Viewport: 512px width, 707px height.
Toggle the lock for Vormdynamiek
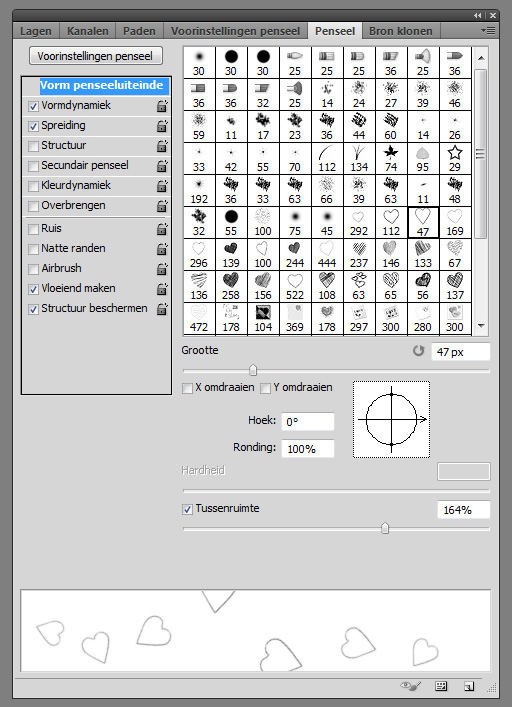[162, 106]
